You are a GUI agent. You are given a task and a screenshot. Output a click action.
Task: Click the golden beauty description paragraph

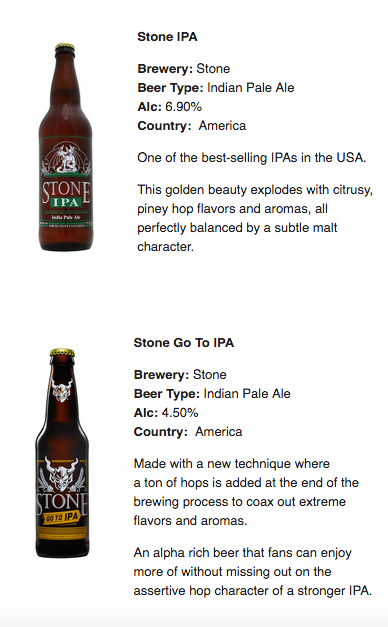(x=255, y=218)
